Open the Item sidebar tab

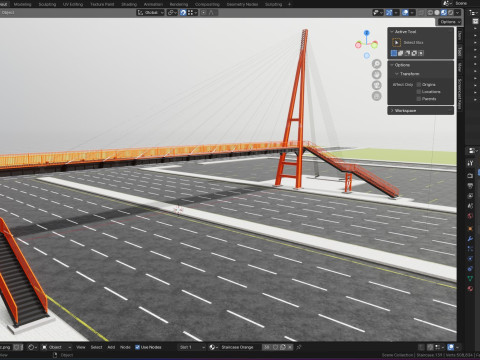point(460,37)
